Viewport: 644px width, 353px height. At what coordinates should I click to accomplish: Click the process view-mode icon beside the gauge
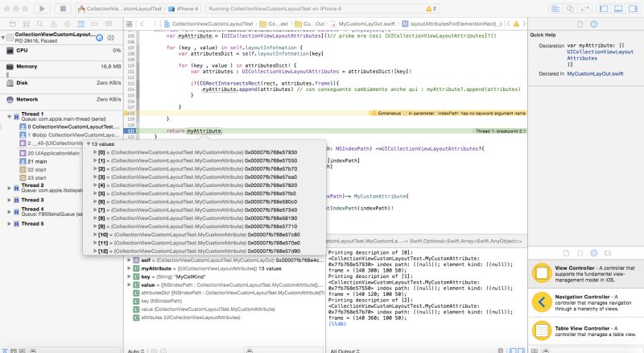point(111,37)
